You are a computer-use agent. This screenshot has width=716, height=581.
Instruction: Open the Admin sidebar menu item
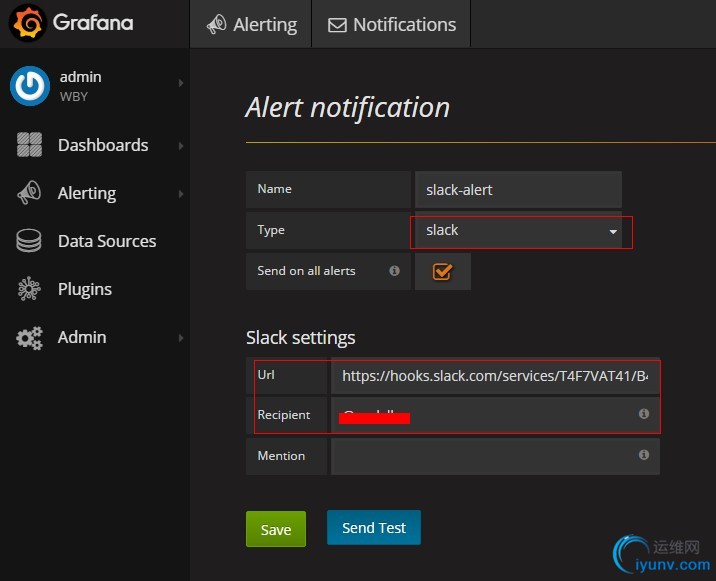point(82,337)
